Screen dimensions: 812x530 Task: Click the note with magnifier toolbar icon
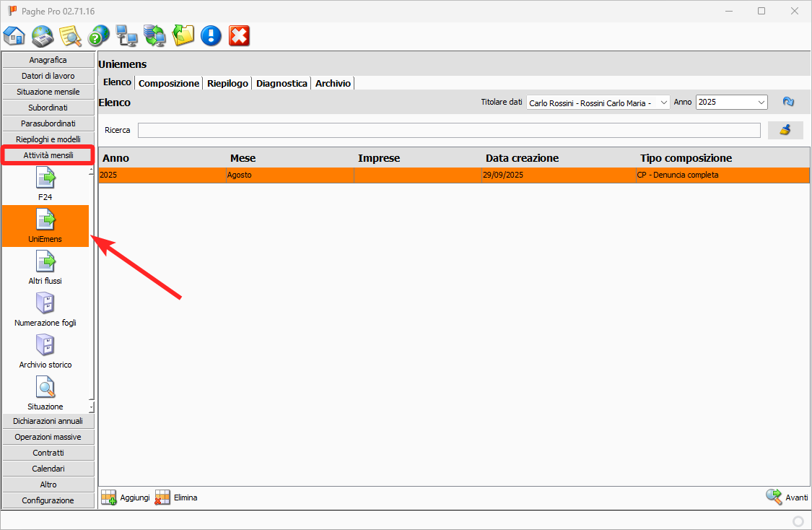point(71,35)
